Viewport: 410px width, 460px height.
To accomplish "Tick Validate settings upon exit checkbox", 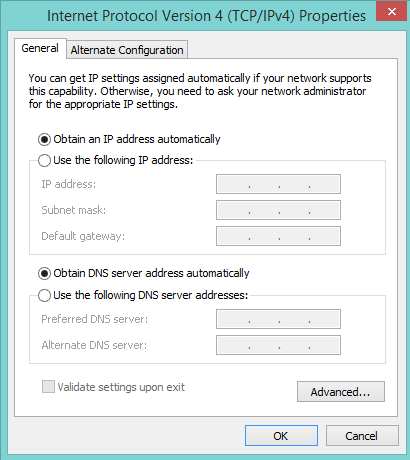I will point(48,387).
